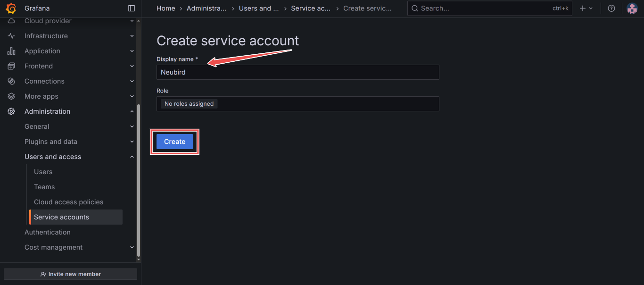
Task: Collapse the Users and access section
Action: (x=132, y=157)
